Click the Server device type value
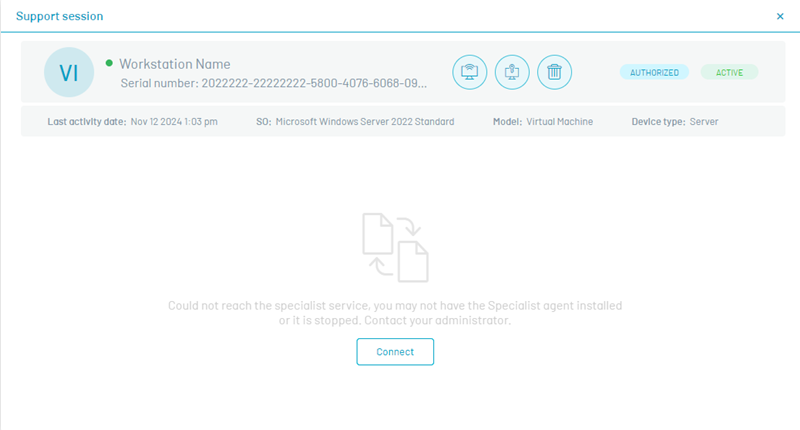800x430 pixels. 704,121
